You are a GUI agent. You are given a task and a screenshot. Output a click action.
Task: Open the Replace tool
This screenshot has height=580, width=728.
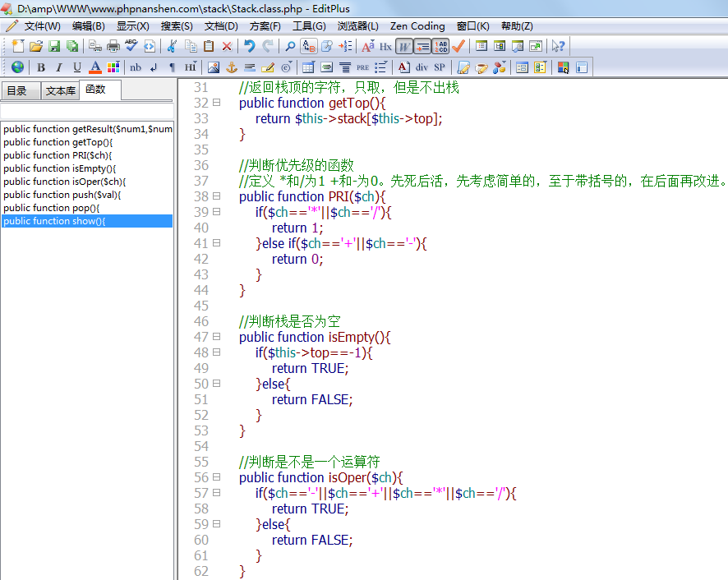click(309, 46)
